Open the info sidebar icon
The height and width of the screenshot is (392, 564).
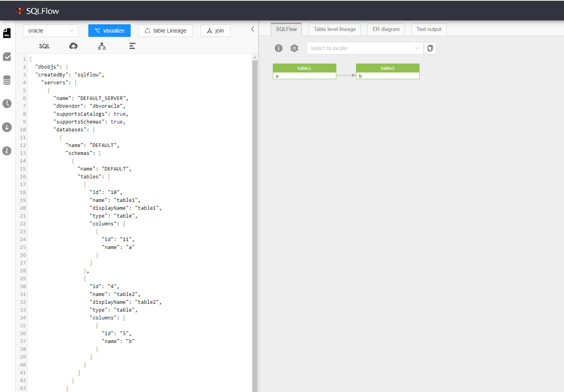[7, 151]
